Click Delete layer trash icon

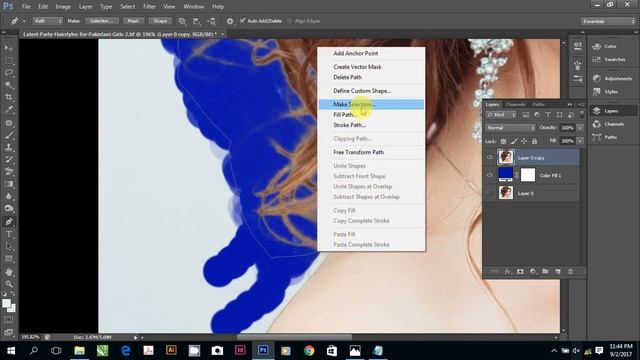pos(570,271)
